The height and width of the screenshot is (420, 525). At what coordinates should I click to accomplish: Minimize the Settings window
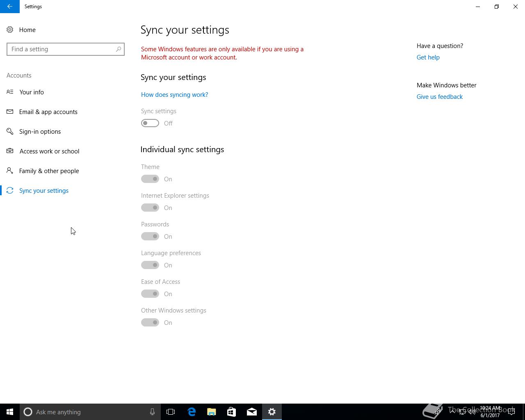coord(478,7)
